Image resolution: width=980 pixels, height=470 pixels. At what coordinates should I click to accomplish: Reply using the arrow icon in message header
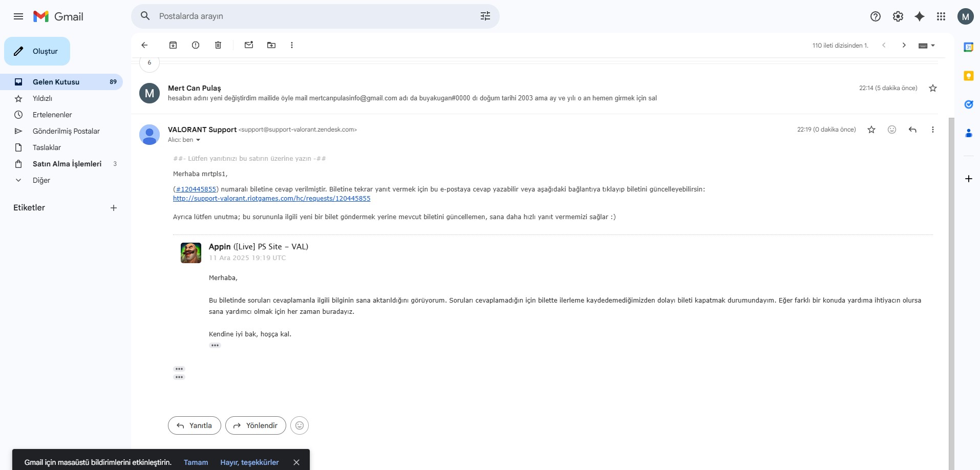click(x=912, y=130)
